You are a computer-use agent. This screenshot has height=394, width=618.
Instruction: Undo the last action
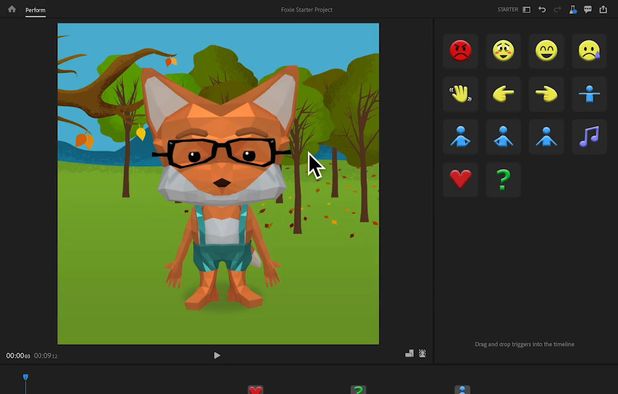pos(542,9)
